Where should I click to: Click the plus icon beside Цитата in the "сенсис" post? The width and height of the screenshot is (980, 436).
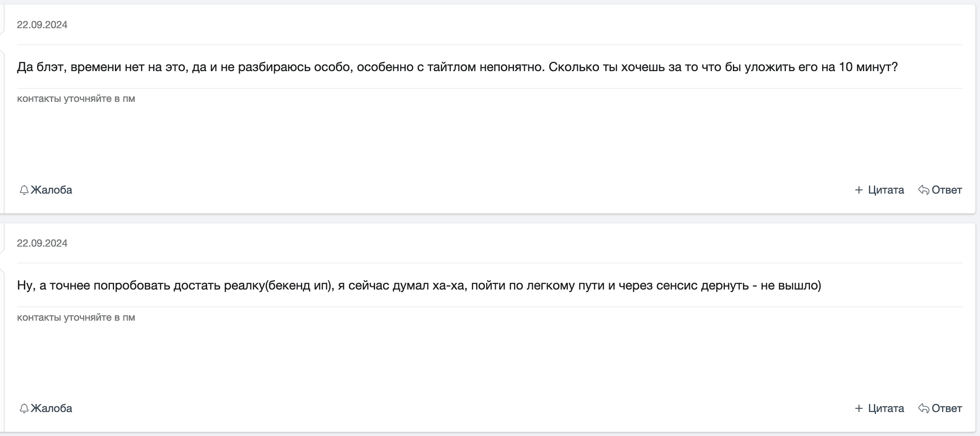[x=859, y=409]
